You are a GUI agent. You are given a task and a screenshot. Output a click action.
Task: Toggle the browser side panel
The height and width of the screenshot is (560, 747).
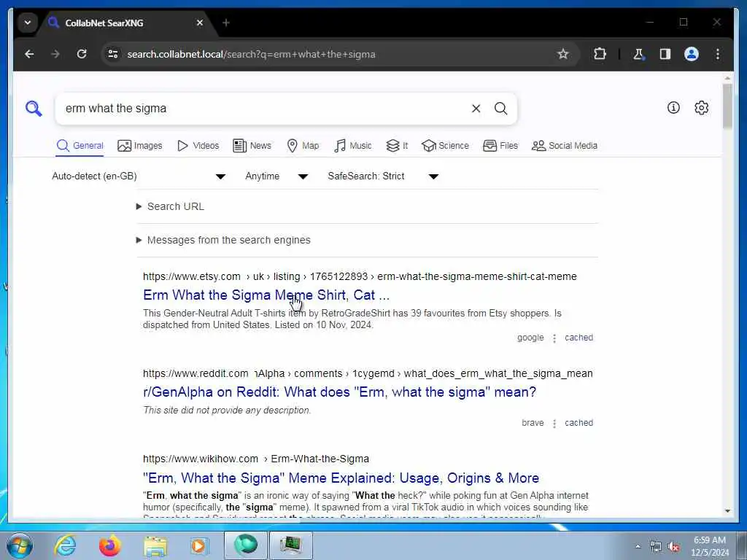pyautogui.click(x=665, y=54)
